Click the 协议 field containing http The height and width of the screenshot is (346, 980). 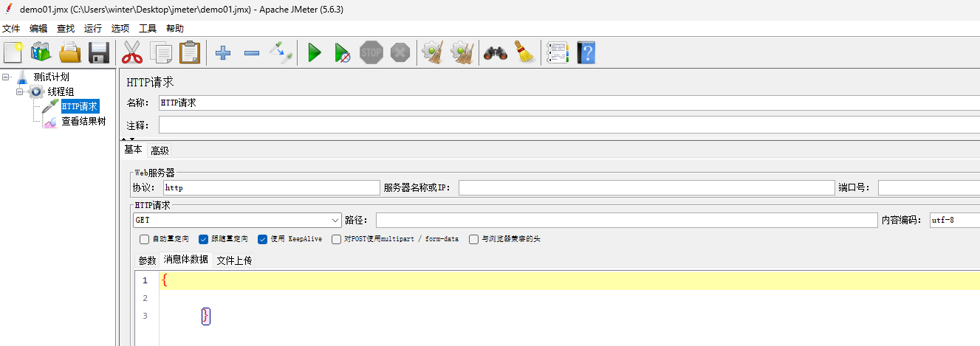click(x=271, y=188)
